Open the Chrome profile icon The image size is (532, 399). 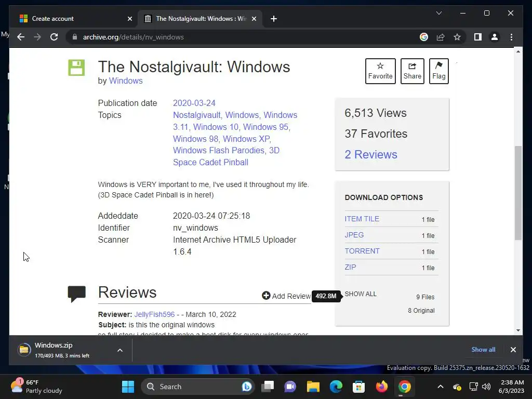click(x=495, y=37)
